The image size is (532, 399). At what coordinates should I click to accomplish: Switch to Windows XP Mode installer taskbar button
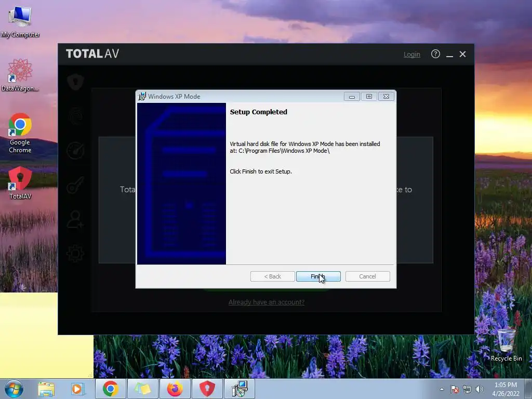[x=240, y=389]
